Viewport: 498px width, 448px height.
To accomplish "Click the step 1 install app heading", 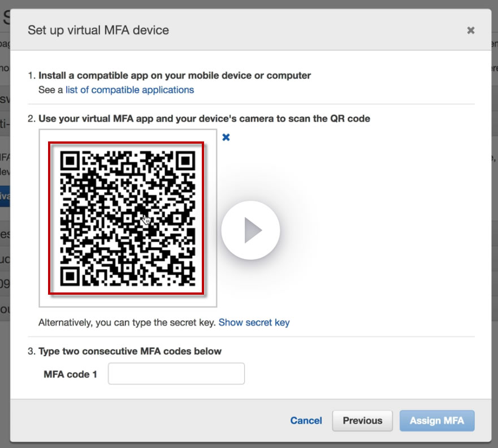I will tap(174, 75).
